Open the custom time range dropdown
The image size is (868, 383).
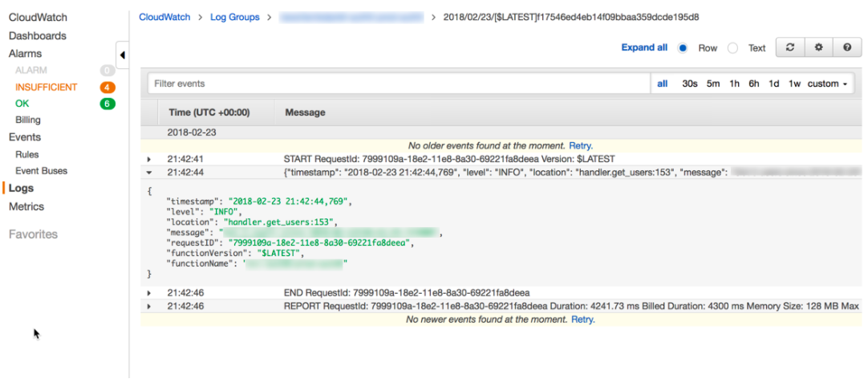coord(827,84)
